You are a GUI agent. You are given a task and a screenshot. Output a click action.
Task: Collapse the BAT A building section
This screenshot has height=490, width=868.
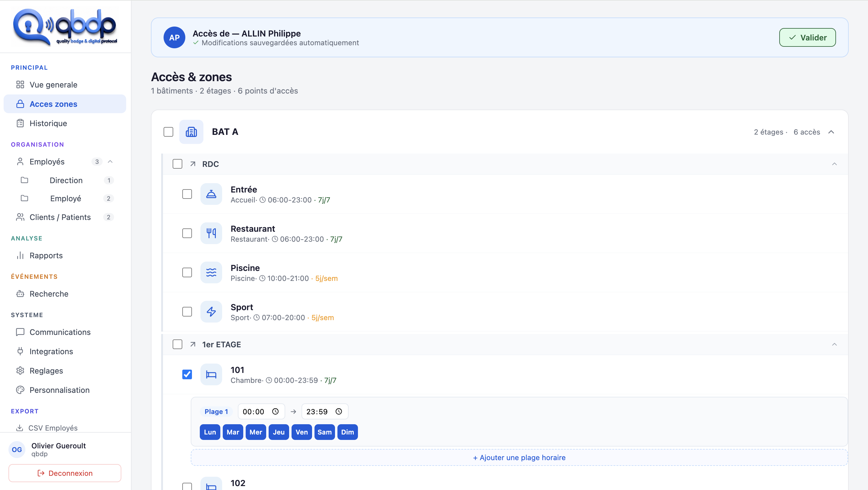click(831, 132)
